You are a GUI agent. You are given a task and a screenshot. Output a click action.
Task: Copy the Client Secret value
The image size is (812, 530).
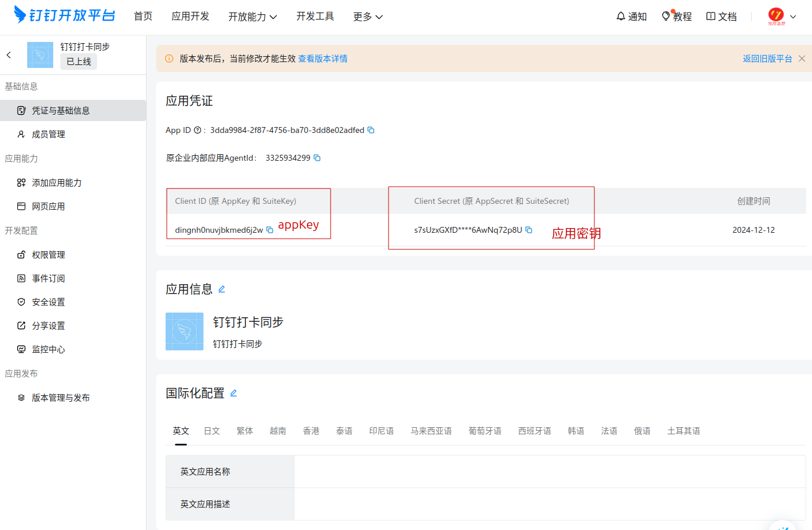(x=529, y=230)
